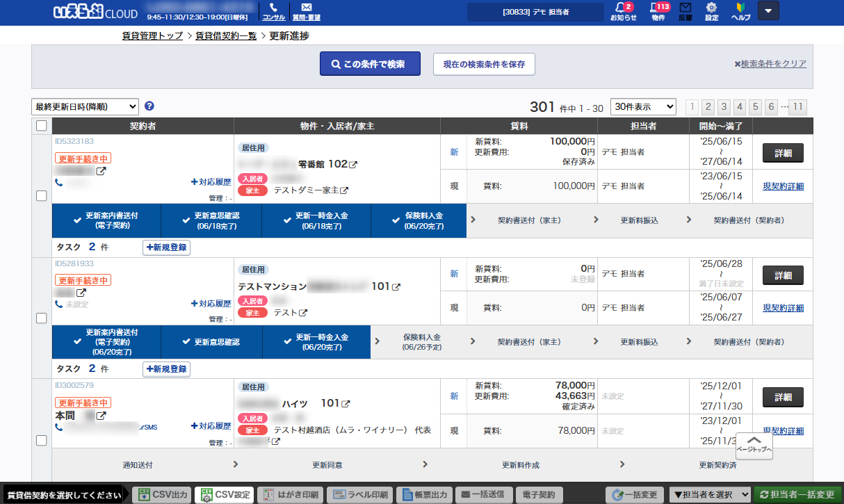The height and width of the screenshot is (504, 844).
Task: Go to 賃貸借契約一覧 breadcrumb
Action: point(226,35)
